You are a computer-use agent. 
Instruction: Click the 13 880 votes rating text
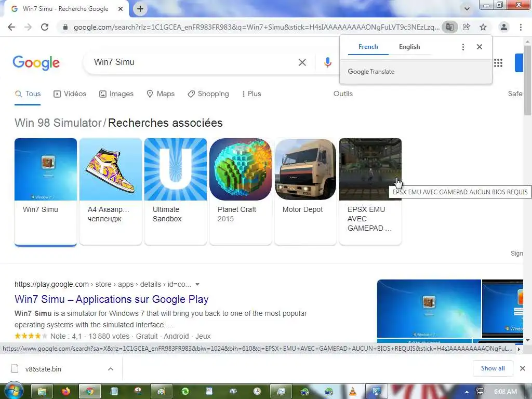click(109, 336)
